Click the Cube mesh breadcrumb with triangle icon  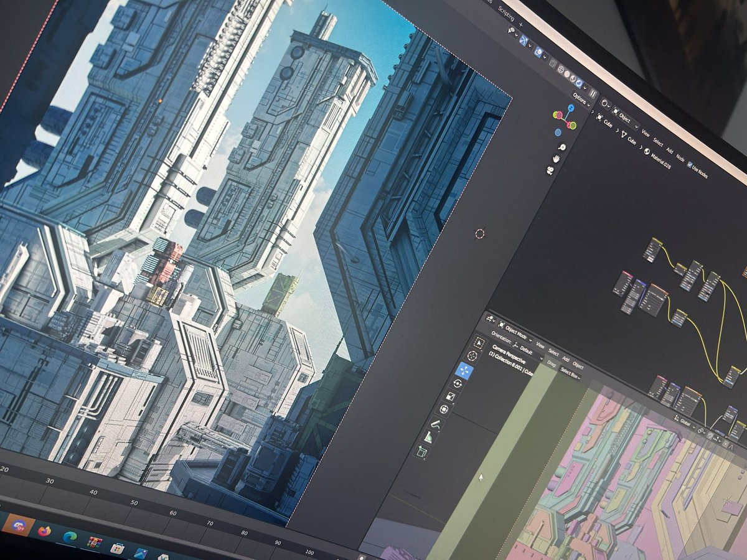pyautogui.click(x=628, y=138)
